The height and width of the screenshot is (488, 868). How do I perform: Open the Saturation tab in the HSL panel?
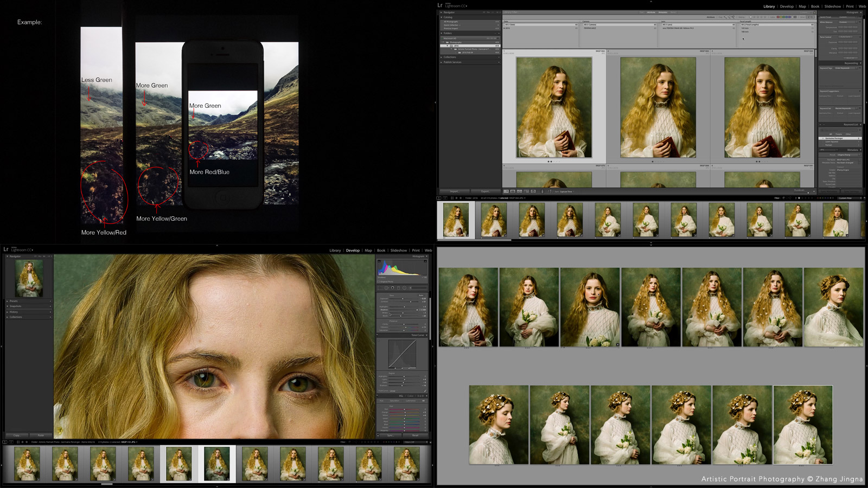pyautogui.click(x=395, y=401)
